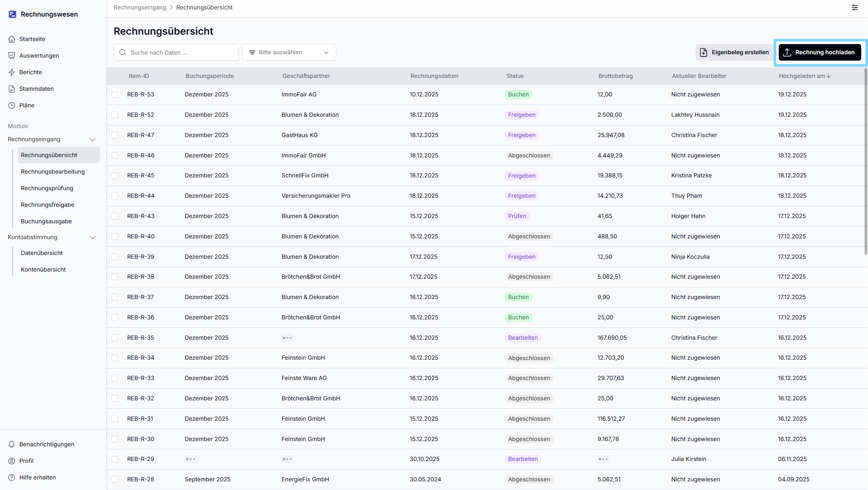Open Benachrichtigungen via its bell icon
Viewport: 868px width, 490px height.
(12, 444)
